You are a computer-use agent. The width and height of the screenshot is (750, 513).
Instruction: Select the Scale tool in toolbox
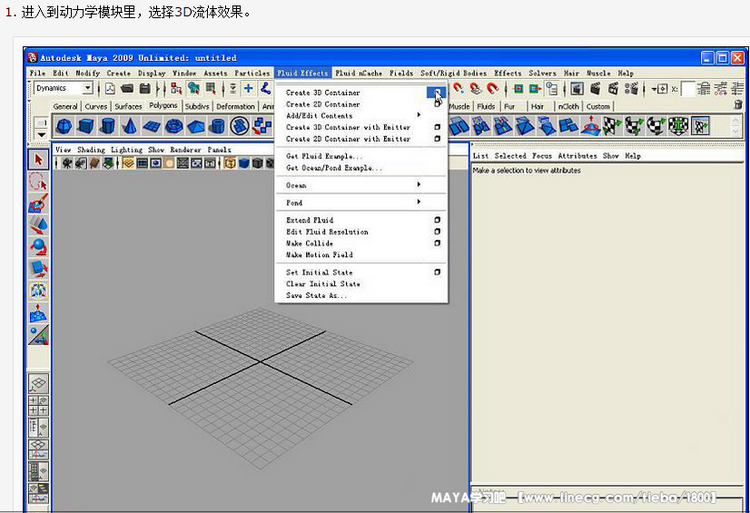coord(38,269)
